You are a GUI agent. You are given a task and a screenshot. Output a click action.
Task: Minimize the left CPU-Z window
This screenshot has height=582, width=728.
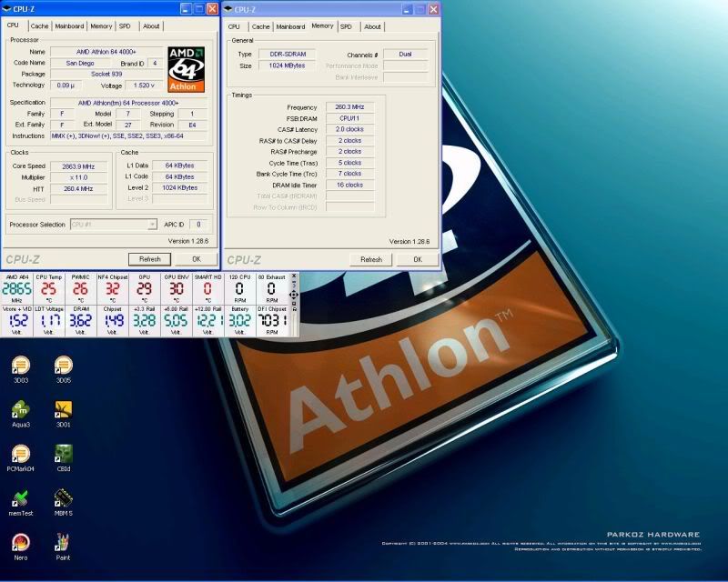pyautogui.click(x=186, y=9)
